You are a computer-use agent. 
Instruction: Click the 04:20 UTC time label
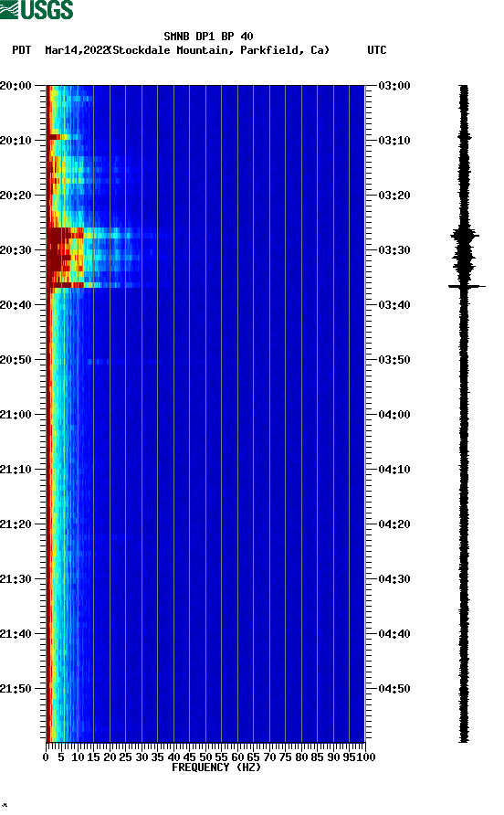(x=394, y=524)
